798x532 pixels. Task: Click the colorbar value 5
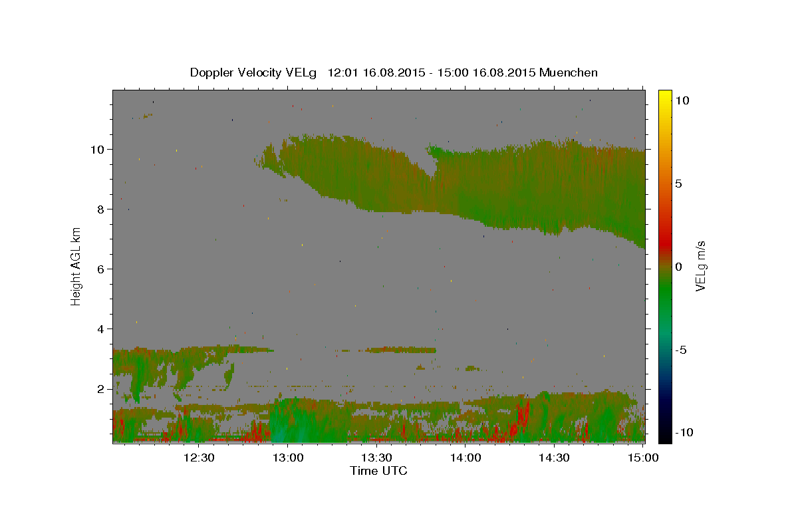point(679,184)
